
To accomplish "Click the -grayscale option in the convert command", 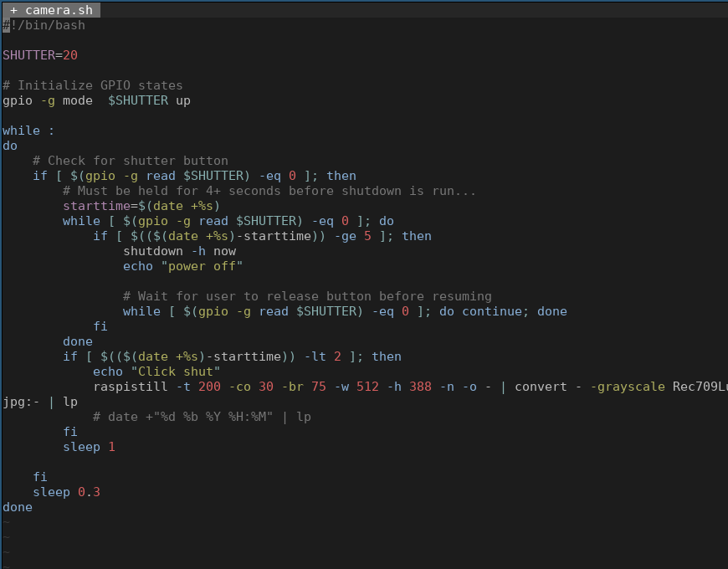I will pyautogui.click(x=628, y=386).
